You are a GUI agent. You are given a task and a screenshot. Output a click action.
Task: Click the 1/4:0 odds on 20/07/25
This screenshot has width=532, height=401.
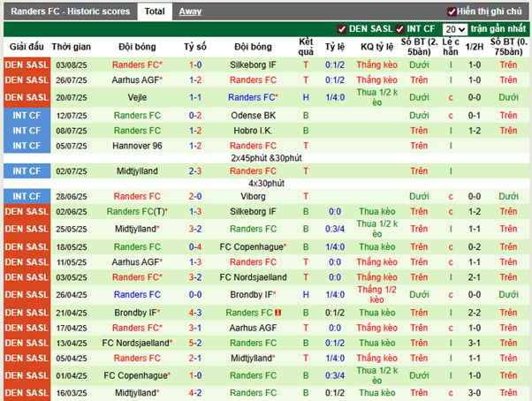pyautogui.click(x=335, y=98)
